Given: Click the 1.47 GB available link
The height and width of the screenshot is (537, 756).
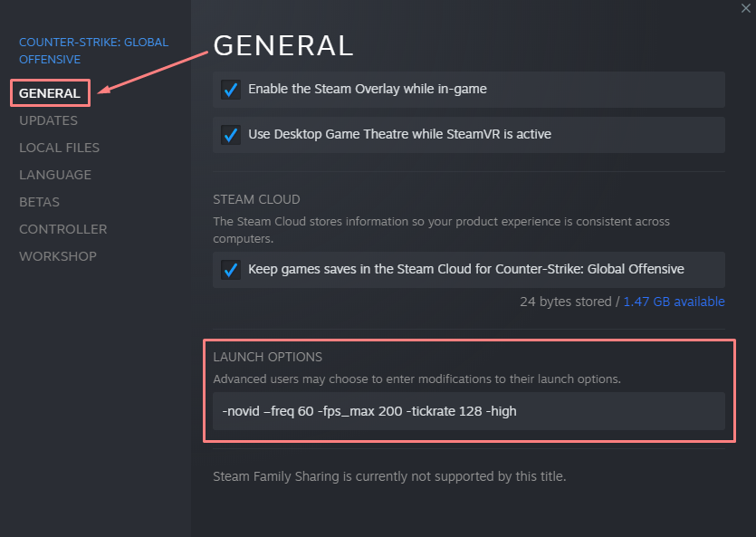Looking at the screenshot, I should pos(674,302).
